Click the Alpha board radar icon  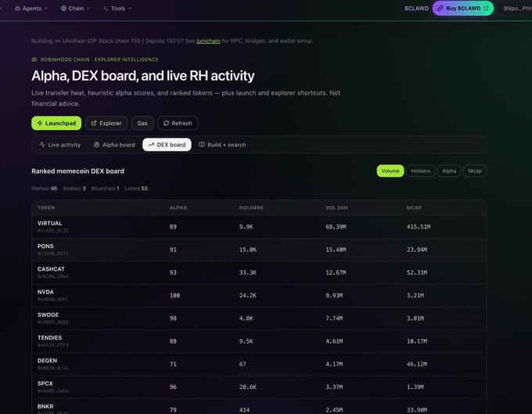coord(97,145)
